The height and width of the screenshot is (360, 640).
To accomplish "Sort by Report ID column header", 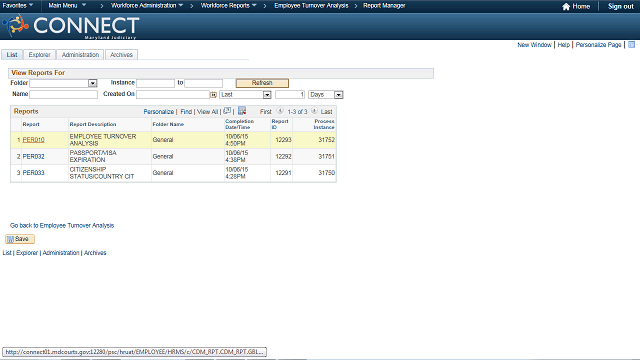I will pos(280,124).
